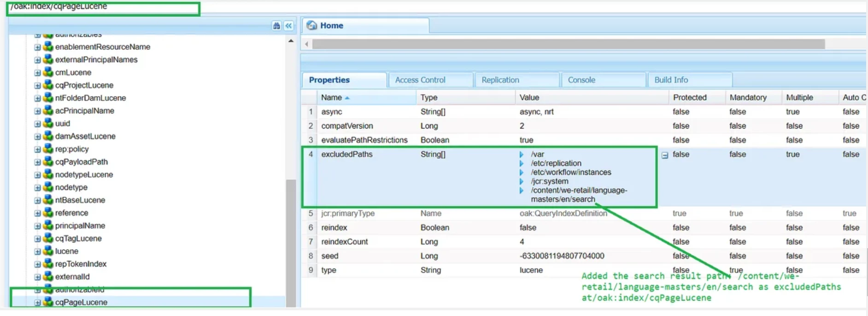Expand the cmLucene tree node
The height and width of the screenshot is (316, 868).
tap(37, 72)
